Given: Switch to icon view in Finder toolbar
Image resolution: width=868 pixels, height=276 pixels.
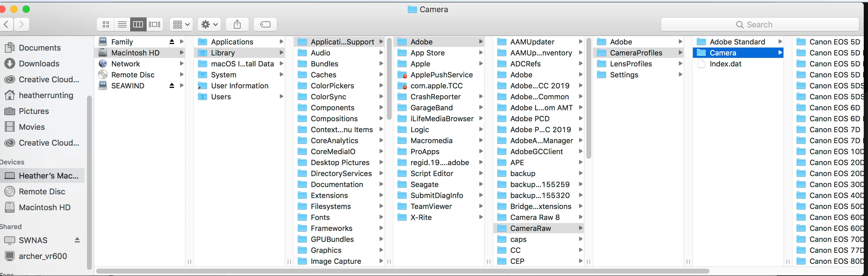Looking at the screenshot, I should [x=106, y=24].
